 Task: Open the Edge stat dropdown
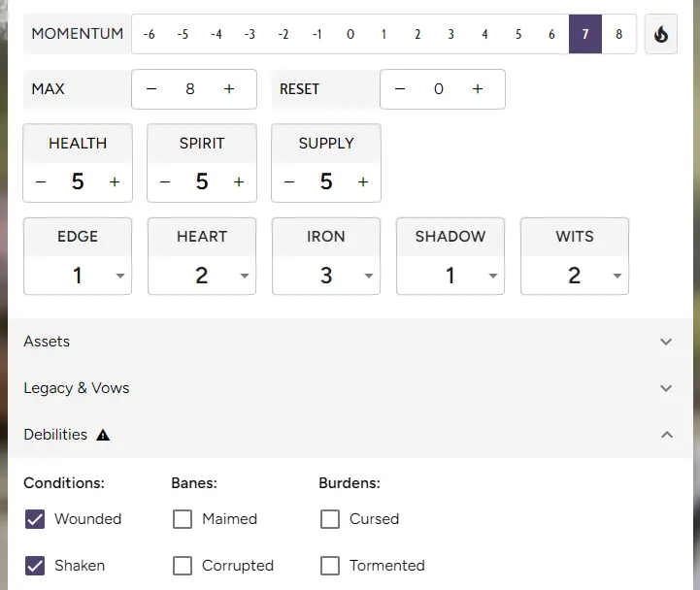click(78, 276)
